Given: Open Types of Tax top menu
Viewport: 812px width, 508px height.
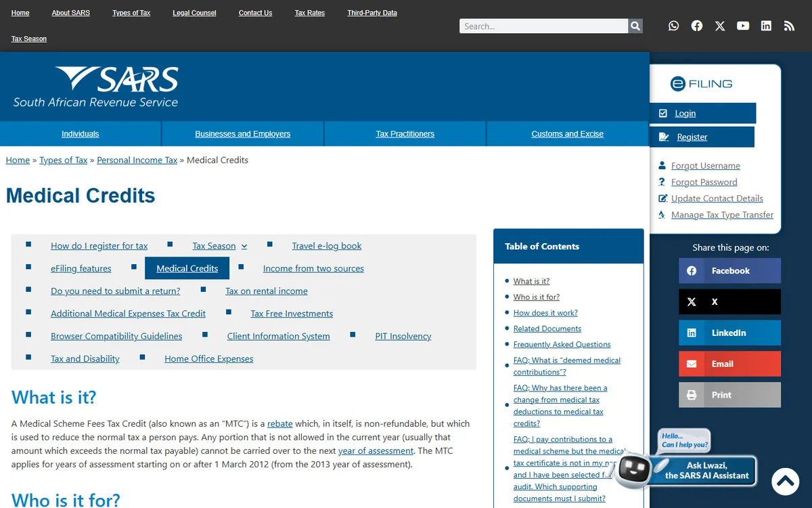Looking at the screenshot, I should [131, 13].
